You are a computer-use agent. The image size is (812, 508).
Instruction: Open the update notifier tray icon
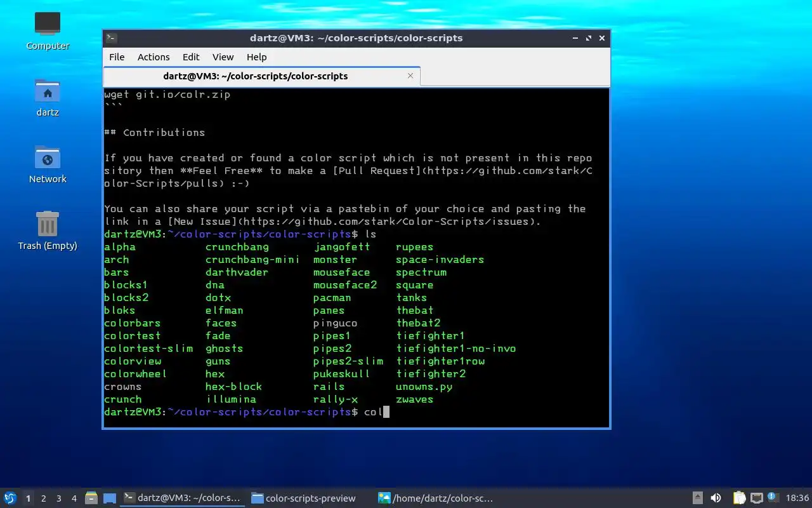(773, 497)
